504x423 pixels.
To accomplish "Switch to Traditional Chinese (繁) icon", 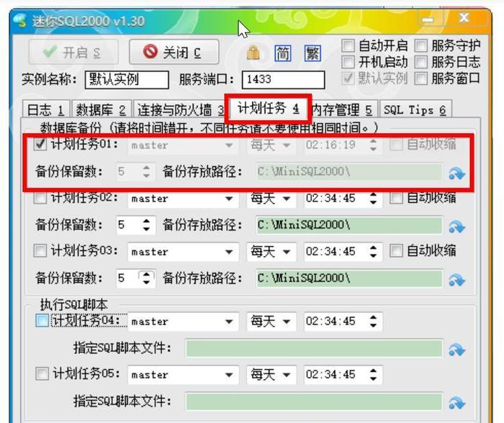I will coord(312,53).
